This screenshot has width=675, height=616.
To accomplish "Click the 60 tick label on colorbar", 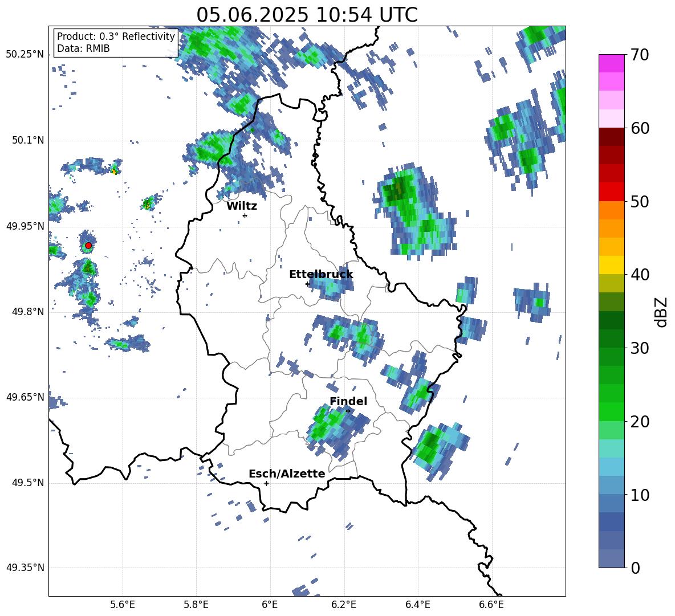I will coord(640,128).
